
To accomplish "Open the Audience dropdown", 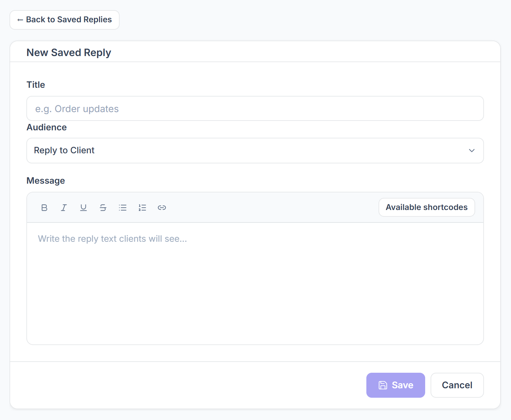I will tap(255, 151).
